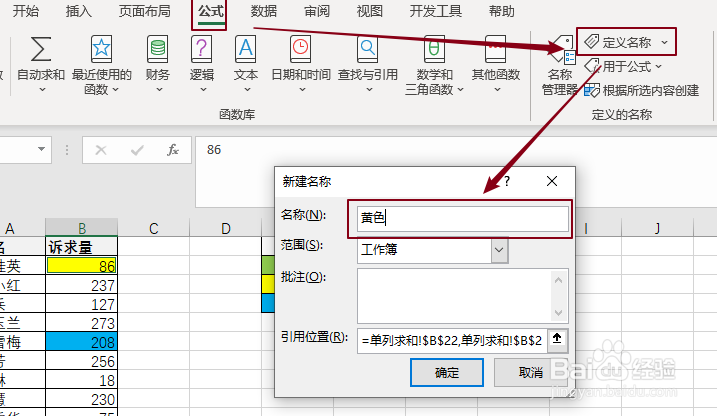The height and width of the screenshot is (416, 717).
Task: Click the dialog help question mark
Action: point(507,181)
